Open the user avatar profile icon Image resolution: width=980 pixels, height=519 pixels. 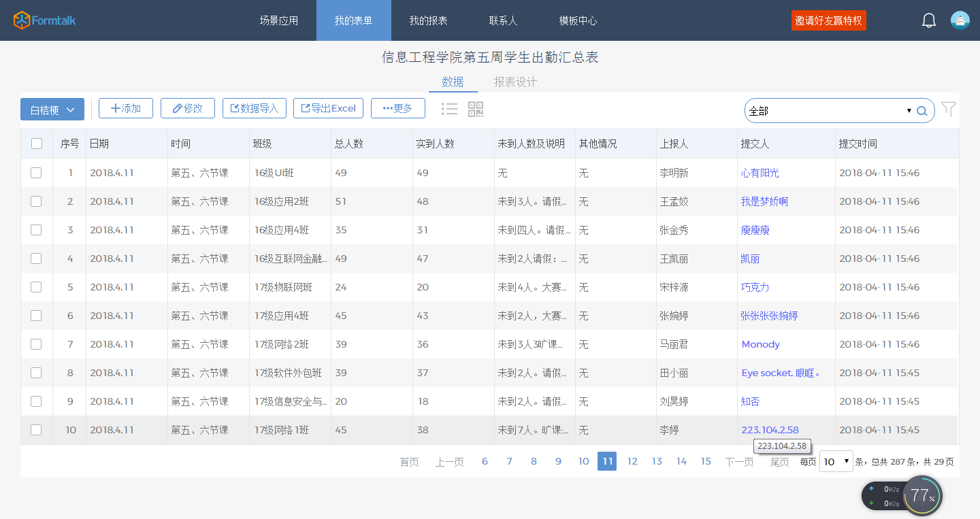click(x=960, y=20)
